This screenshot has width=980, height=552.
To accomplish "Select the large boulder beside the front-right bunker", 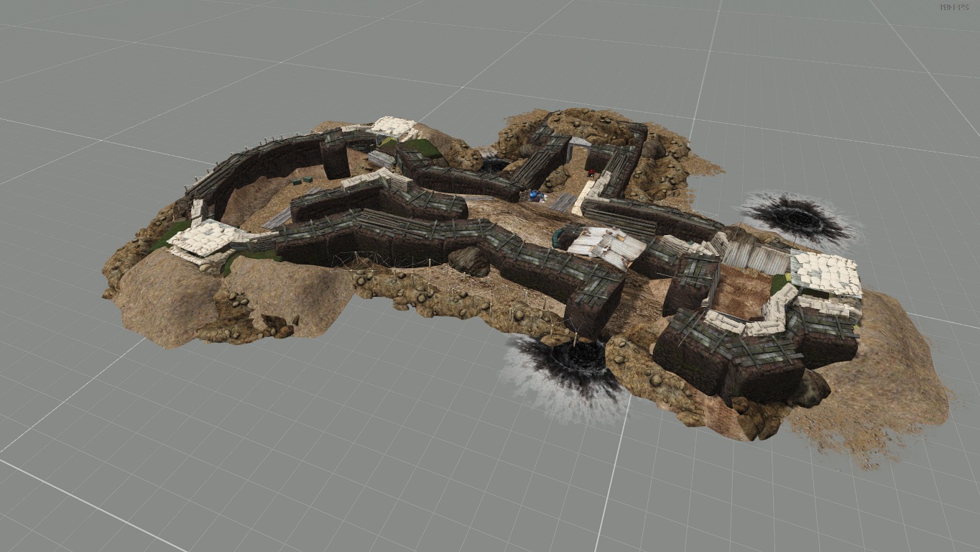I will 812,390.
